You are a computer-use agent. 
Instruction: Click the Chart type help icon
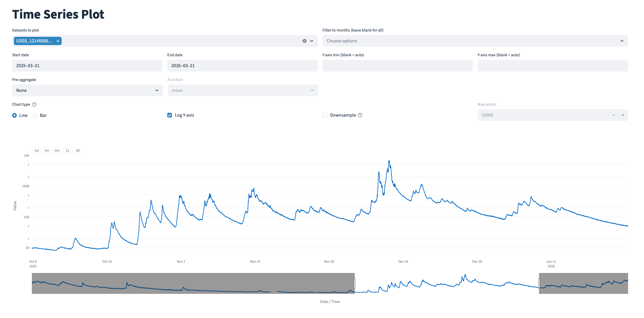coord(34,105)
